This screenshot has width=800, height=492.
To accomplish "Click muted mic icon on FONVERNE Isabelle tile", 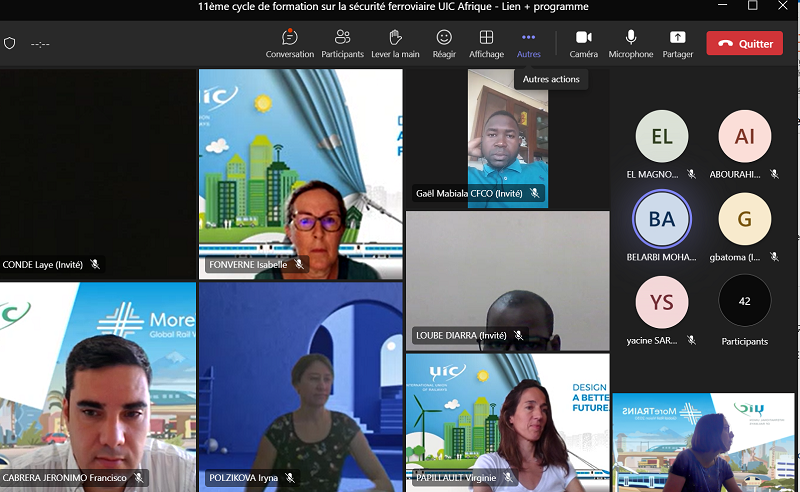I will point(299,264).
